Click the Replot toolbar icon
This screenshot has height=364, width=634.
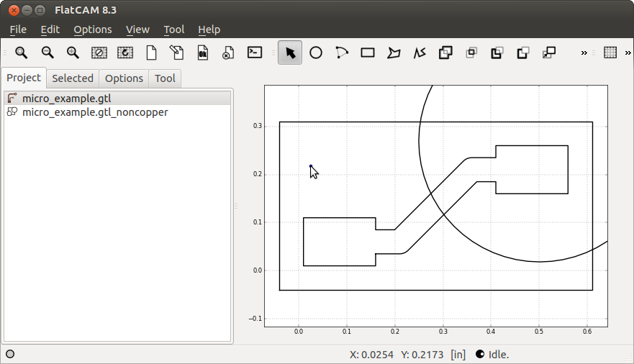(x=125, y=53)
